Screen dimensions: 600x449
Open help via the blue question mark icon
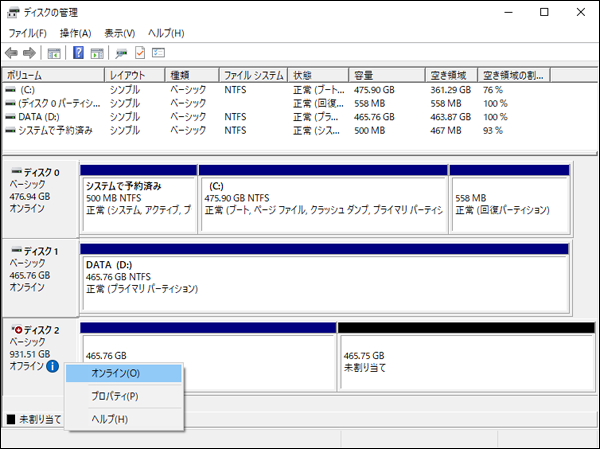point(79,53)
